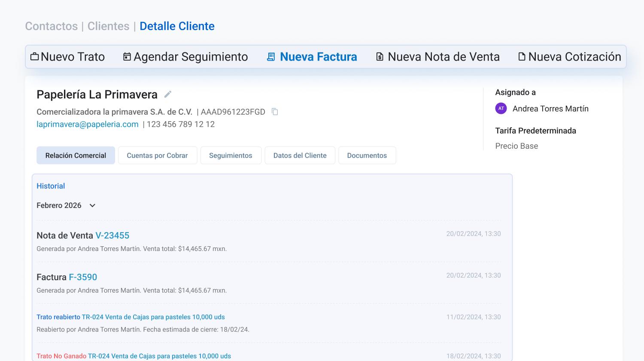Viewport: 644px width, 361px height.
Task: Show the Datos del Cliente tab
Action: coord(300,156)
